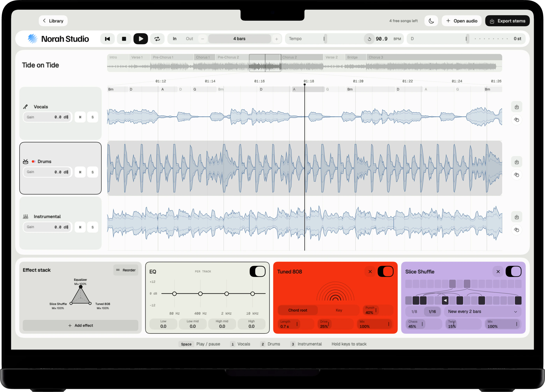This screenshot has width=545, height=392.
Task: Choose Chord root mode in Tuned 808
Action: pyautogui.click(x=298, y=310)
